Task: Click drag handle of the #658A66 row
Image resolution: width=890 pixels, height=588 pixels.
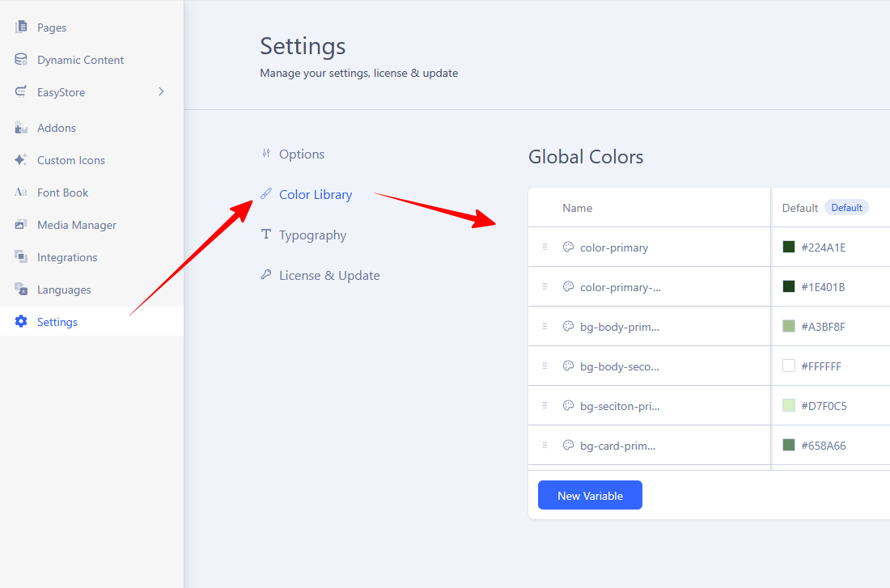Action: [545, 445]
